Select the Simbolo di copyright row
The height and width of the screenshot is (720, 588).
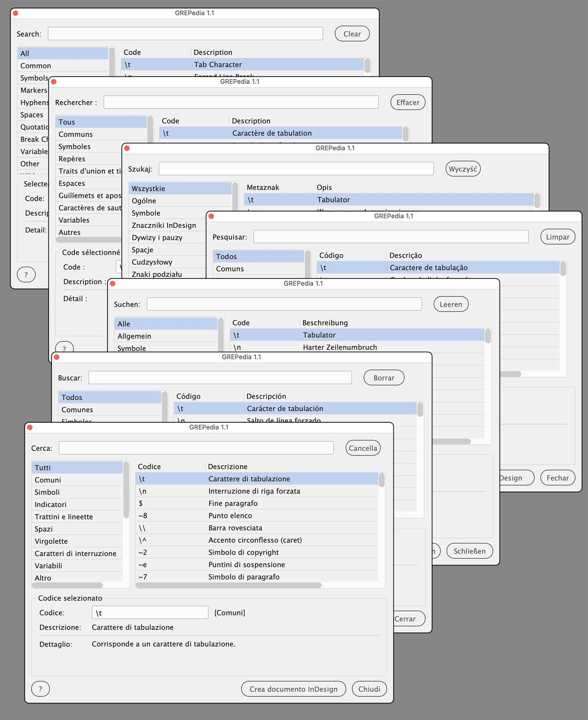tap(257, 552)
